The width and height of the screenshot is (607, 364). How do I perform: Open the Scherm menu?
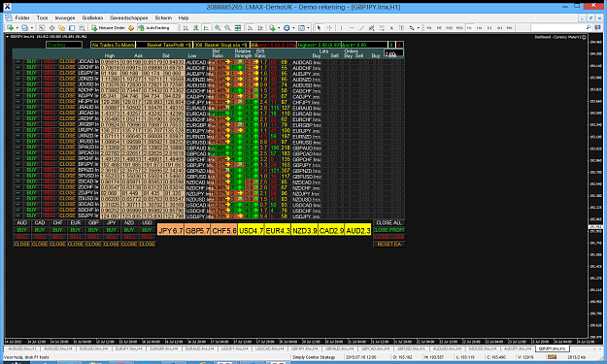163,17
